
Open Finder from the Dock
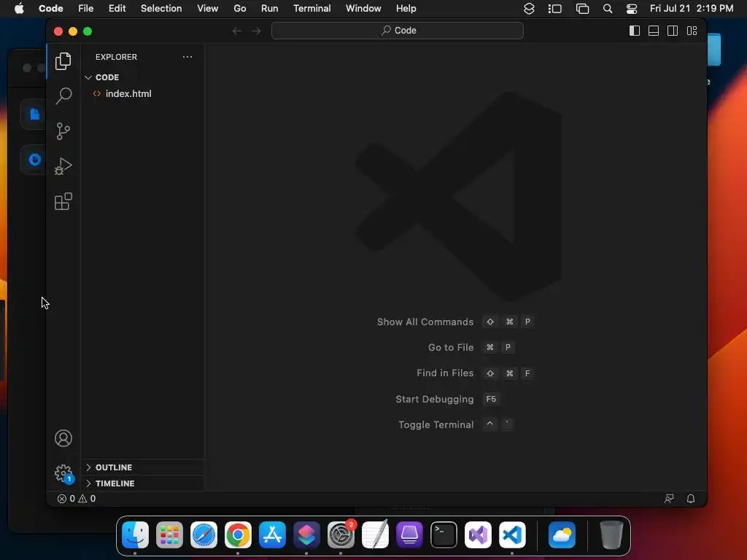(x=135, y=534)
